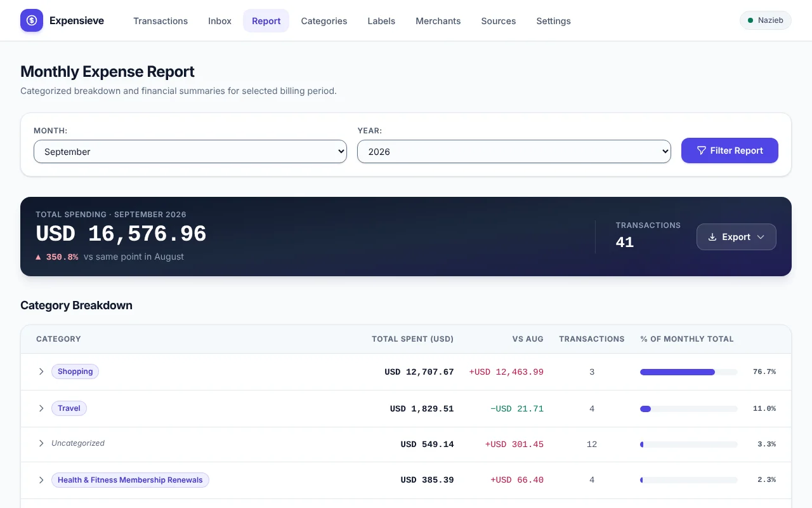Click the USD 1,829.51 Travel total
This screenshot has height=508, width=812.
[422, 409]
